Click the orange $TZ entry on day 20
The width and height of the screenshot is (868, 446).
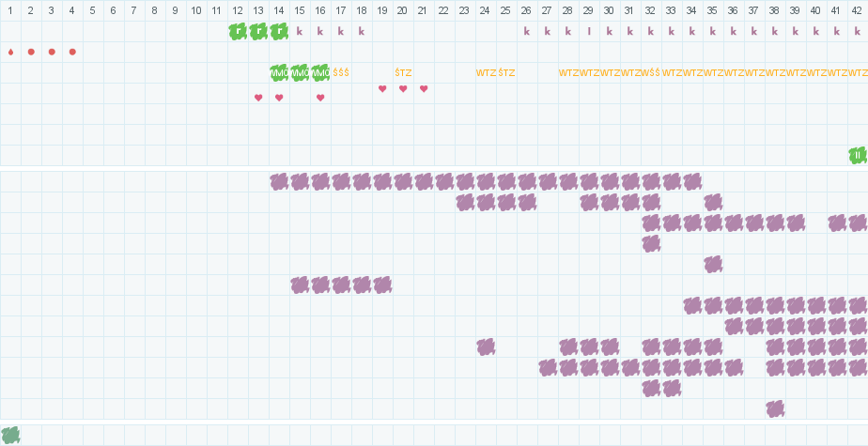403,72
